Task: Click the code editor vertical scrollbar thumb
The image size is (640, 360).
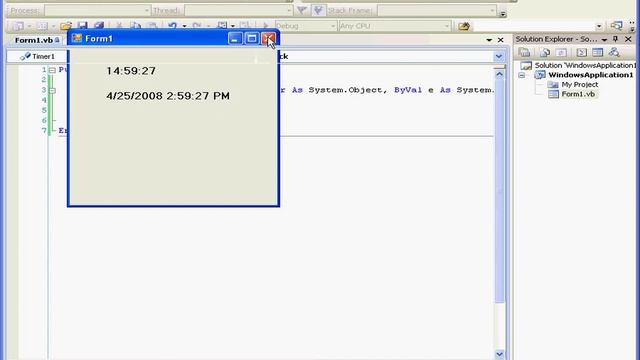Action: [499, 191]
